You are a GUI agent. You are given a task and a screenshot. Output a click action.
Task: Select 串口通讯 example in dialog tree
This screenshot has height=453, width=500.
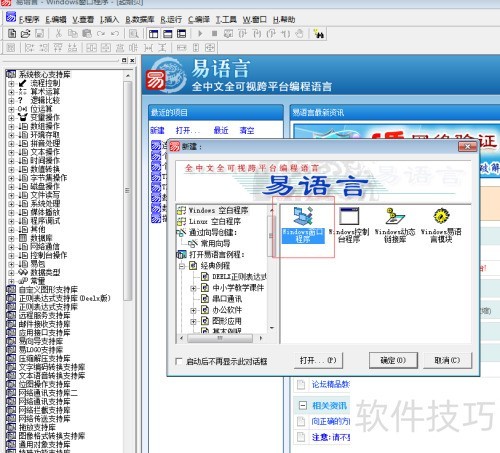click(227, 299)
